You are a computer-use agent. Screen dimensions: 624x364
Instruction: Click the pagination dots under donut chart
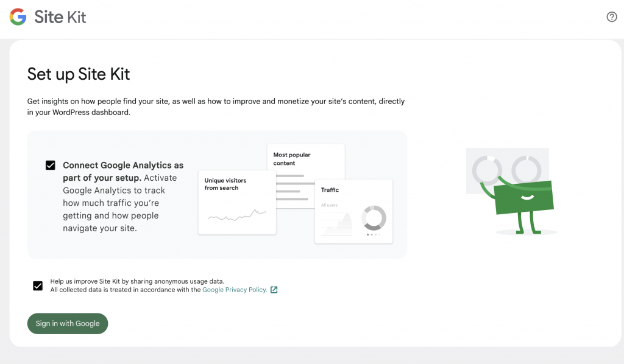coord(374,234)
